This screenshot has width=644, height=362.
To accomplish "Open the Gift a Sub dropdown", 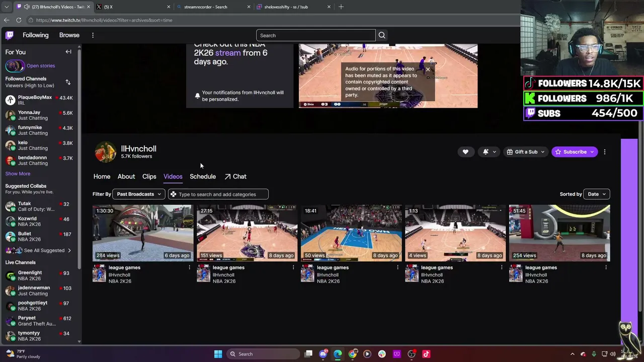I will (526, 152).
